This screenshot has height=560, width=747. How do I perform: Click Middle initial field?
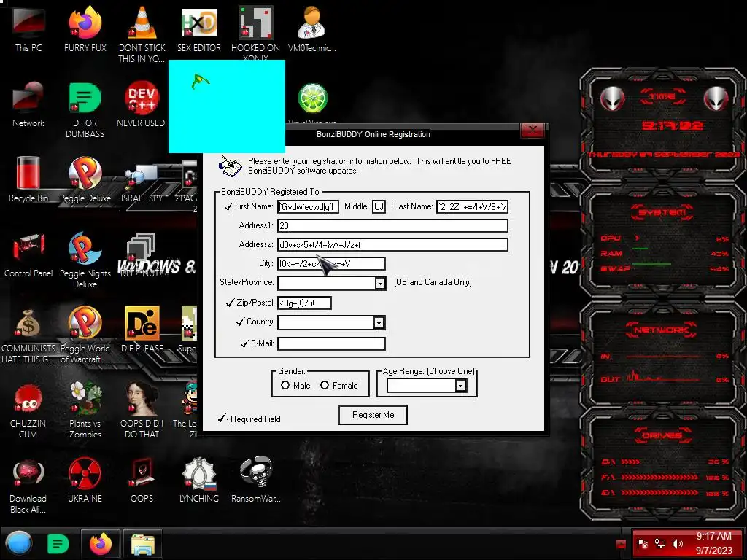tap(379, 206)
